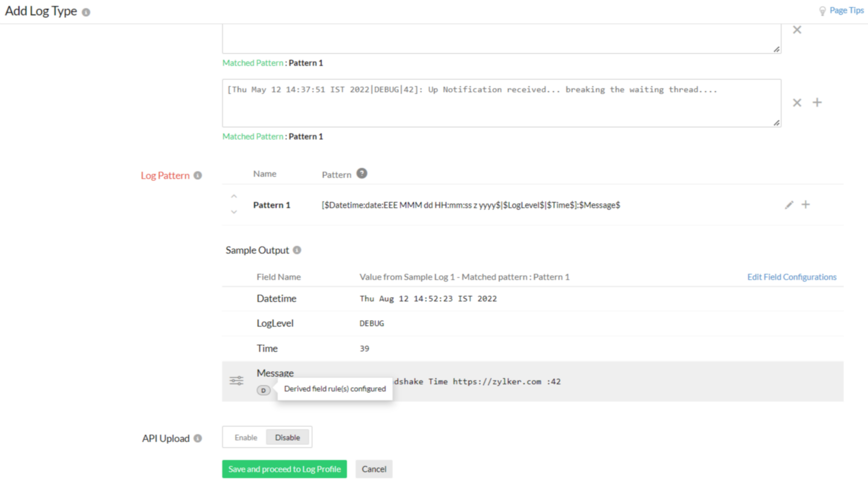Enable API Upload
Viewport: 868px width, 499px height.
pos(246,438)
